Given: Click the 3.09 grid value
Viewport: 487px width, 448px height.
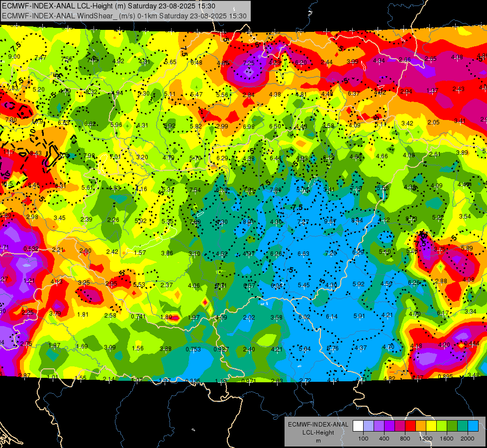Looking at the screenshot, I should click(x=109, y=347).
